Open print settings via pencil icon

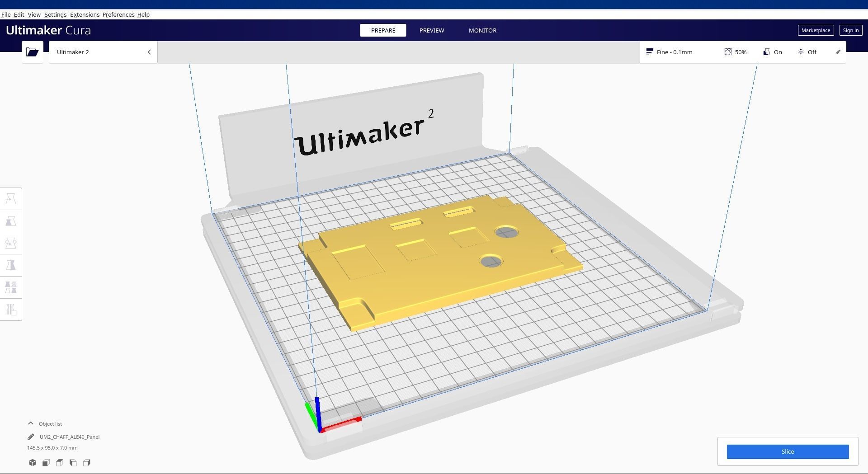click(838, 52)
